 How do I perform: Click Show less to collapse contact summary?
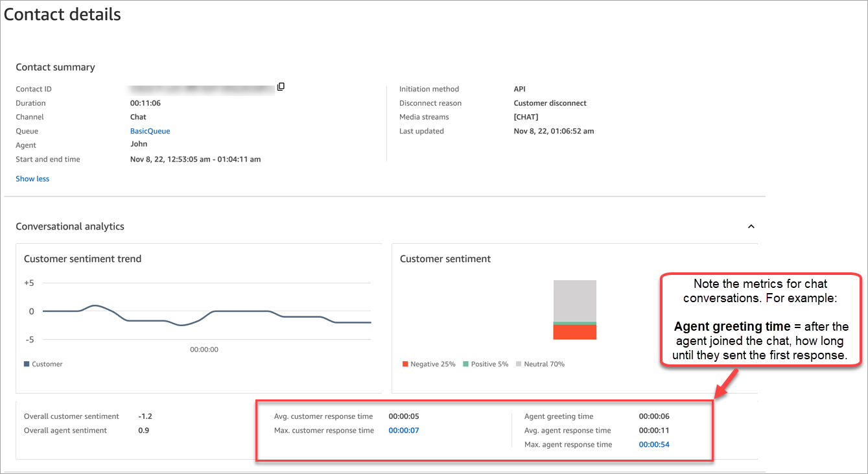tap(32, 178)
